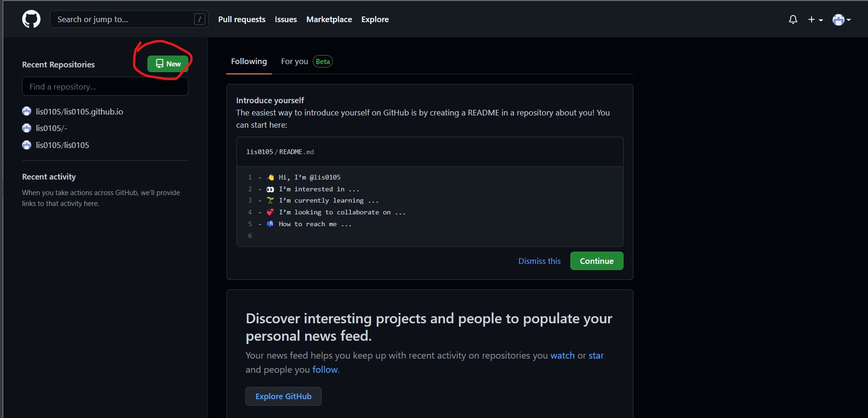Click avatar icon beside lis0105/- repository
Screen dimensions: 868x418
click(x=27, y=128)
